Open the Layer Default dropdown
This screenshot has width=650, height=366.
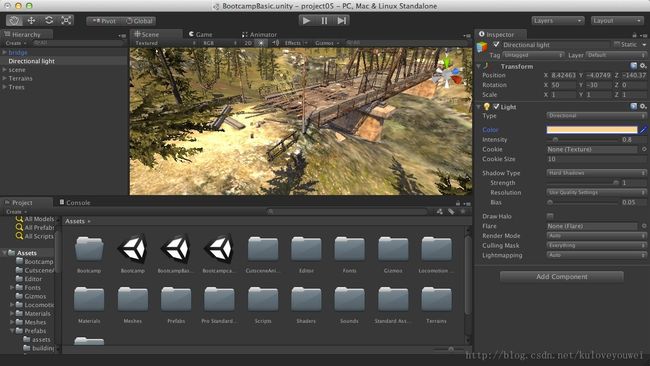click(x=616, y=55)
